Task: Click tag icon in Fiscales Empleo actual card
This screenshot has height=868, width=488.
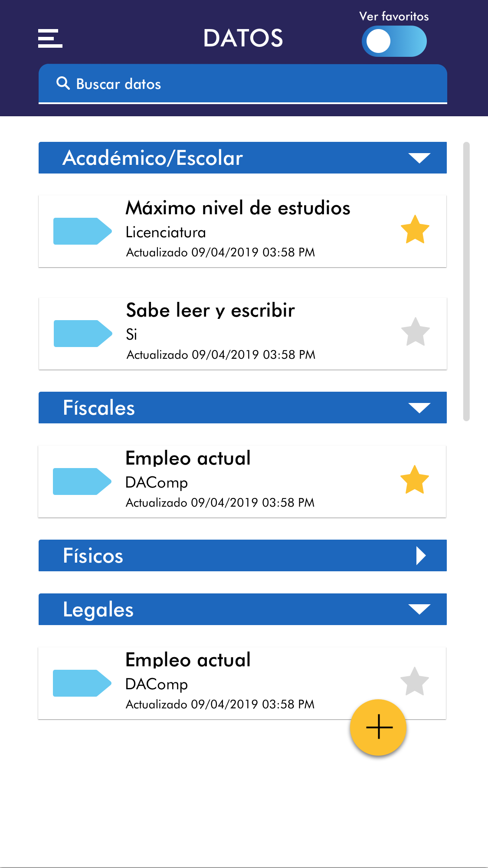Action: [x=82, y=481]
